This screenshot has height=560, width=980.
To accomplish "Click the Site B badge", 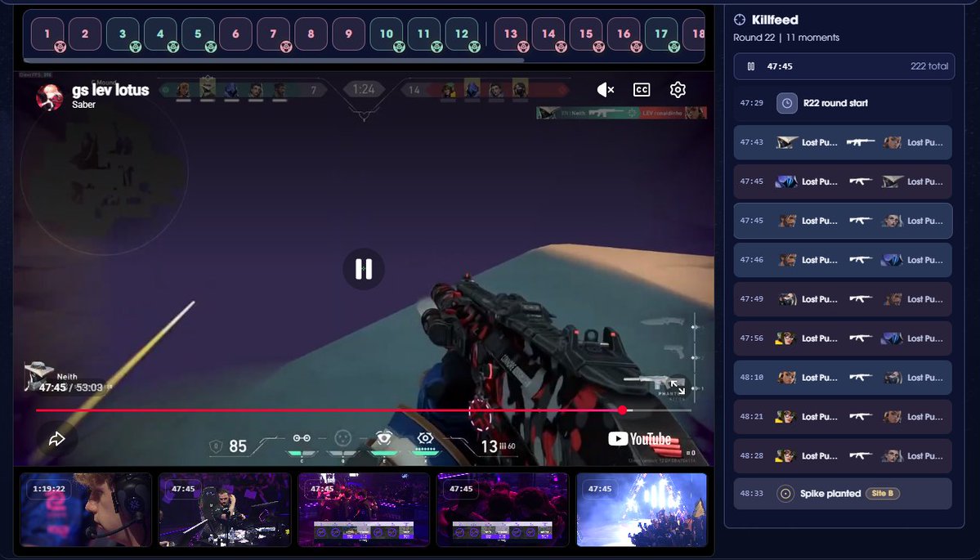I will point(882,493).
